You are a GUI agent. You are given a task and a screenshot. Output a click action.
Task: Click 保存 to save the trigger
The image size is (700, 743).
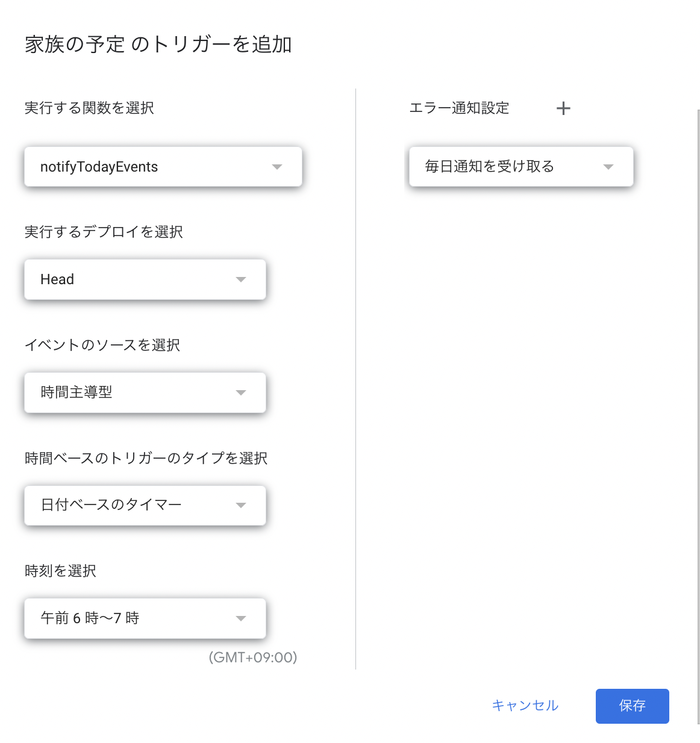[632, 706]
